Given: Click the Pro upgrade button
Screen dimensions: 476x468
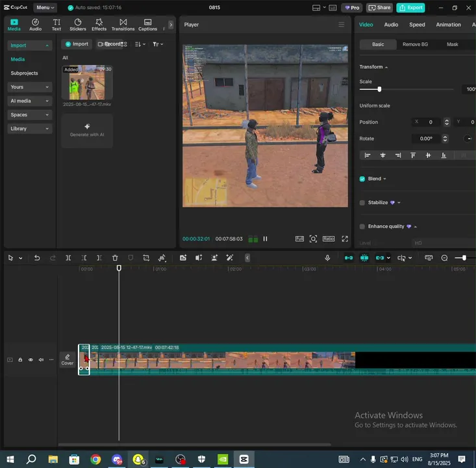Looking at the screenshot, I should pos(352,8).
